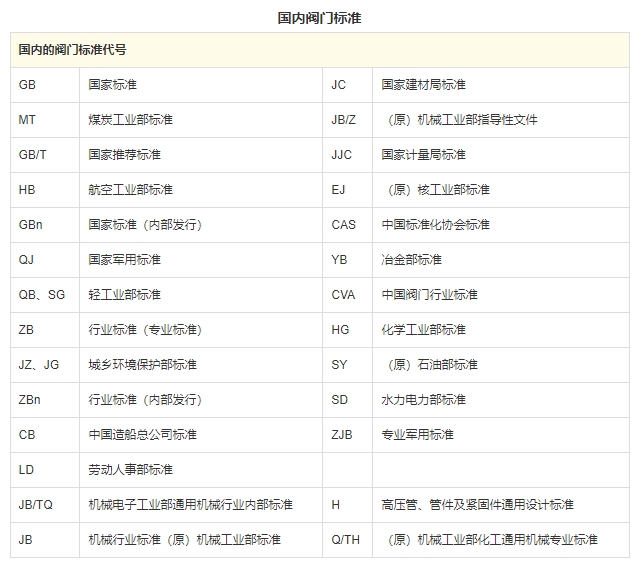Click the LD code cell
The height and width of the screenshot is (574, 643).
[45, 470]
